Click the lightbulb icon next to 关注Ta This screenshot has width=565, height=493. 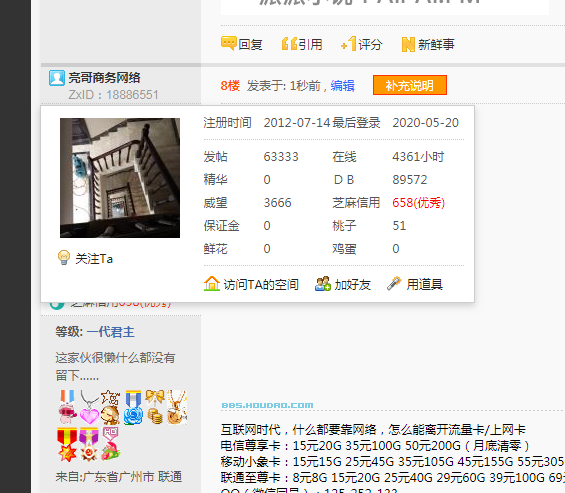(64, 258)
